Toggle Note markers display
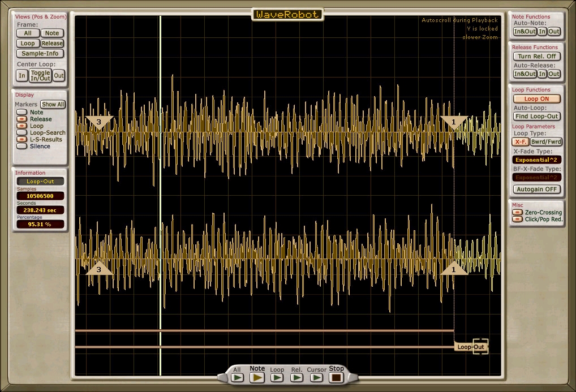Screen dimensions: 576x392 point(22,112)
